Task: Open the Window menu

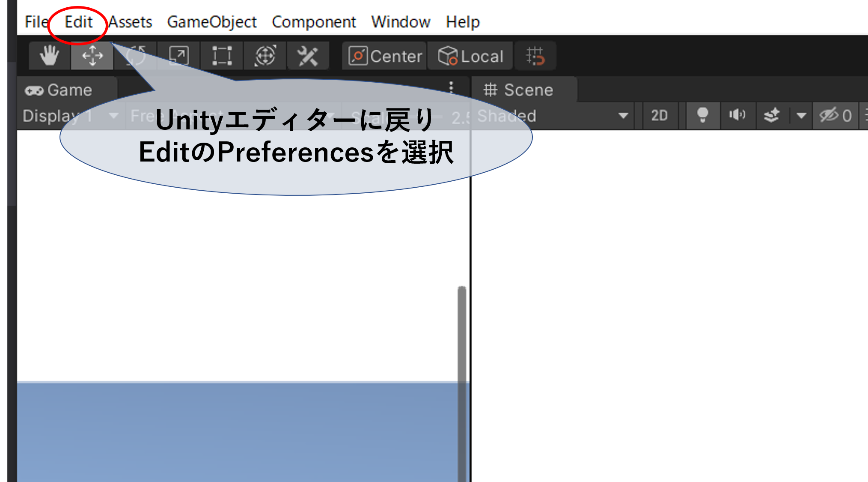Action: [x=401, y=22]
